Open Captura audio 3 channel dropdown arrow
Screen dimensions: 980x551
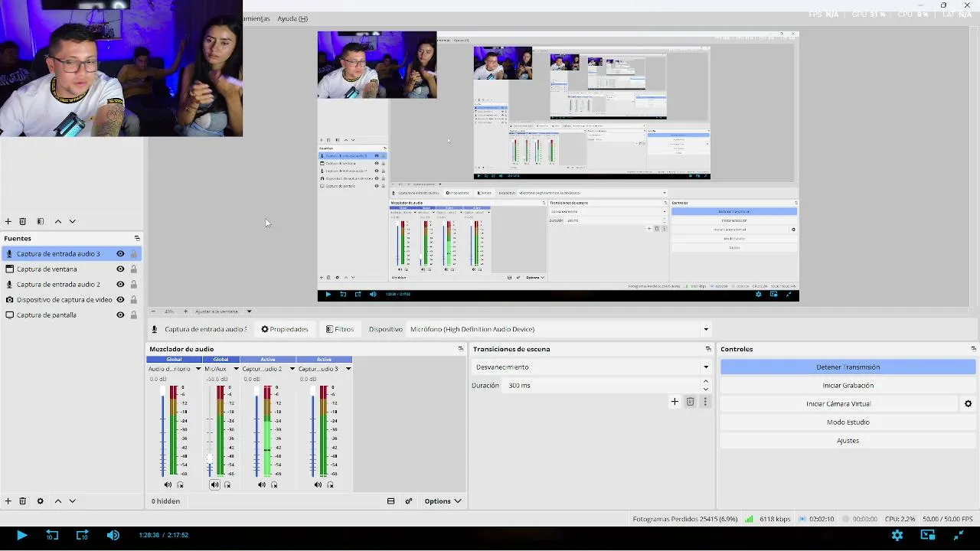(348, 369)
